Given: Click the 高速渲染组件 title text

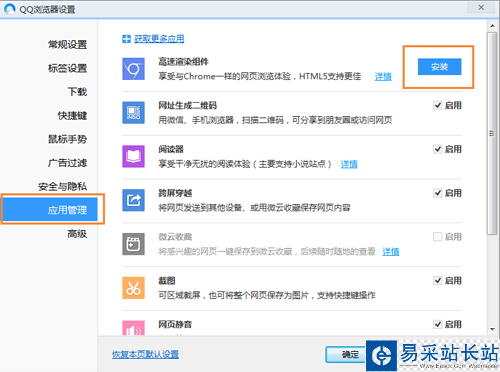Looking at the screenshot, I should pyautogui.click(x=183, y=62).
